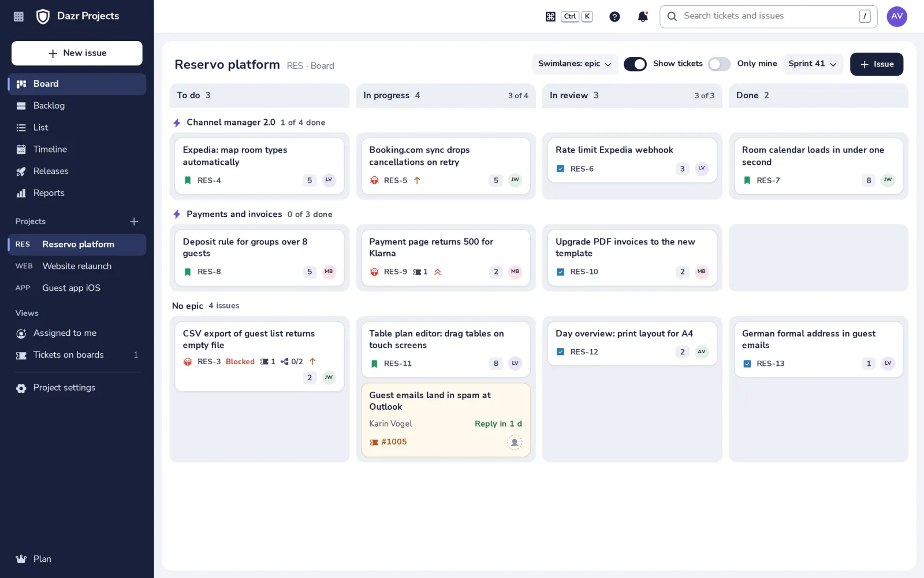The height and width of the screenshot is (578, 924).
Task: Click the story bookmark icon on RES-4
Action: click(x=188, y=180)
